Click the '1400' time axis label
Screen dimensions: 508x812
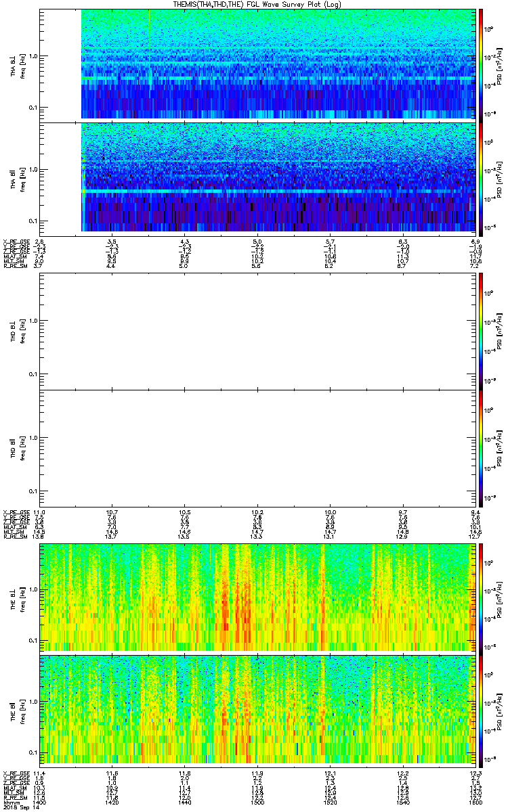point(39,802)
